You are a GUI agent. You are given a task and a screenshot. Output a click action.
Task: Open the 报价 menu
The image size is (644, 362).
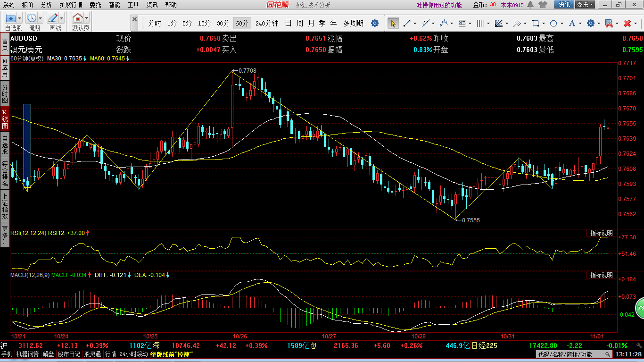click(28, 5)
